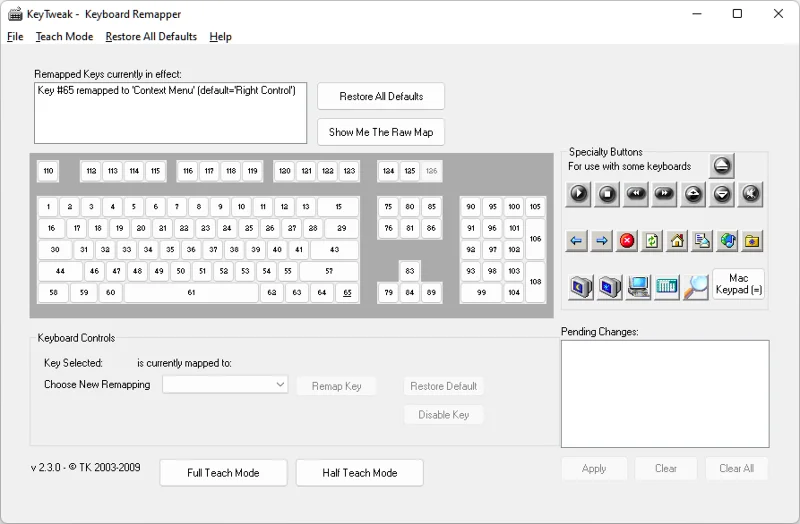Click the red browser Stop button
The image size is (800, 524).
[x=627, y=240]
